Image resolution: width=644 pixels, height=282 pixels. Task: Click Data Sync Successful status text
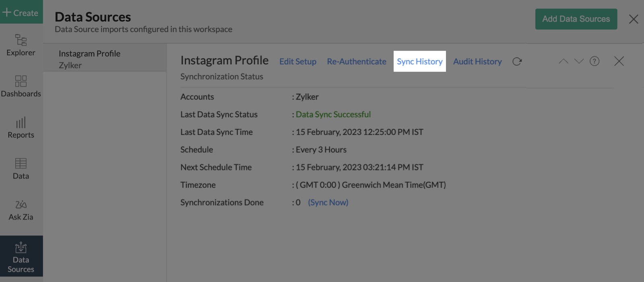pos(333,114)
